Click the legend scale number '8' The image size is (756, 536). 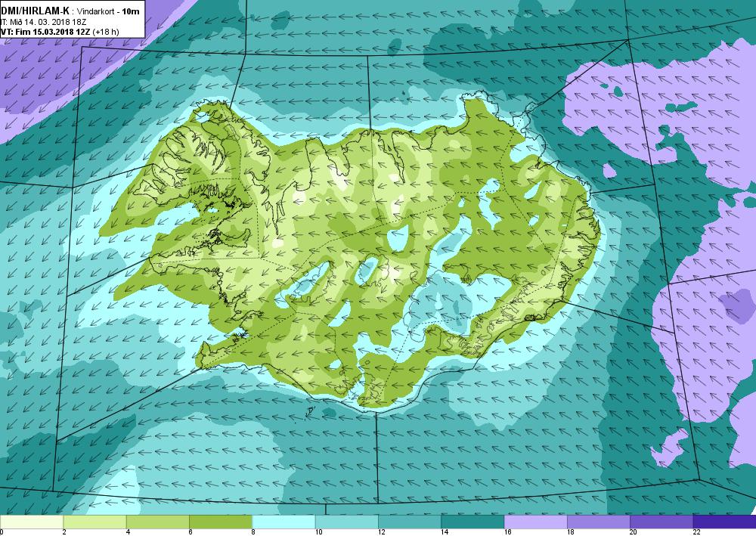(253, 532)
